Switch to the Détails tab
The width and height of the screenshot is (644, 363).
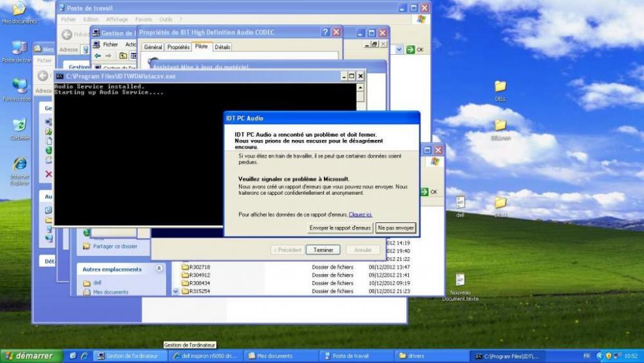[222, 47]
